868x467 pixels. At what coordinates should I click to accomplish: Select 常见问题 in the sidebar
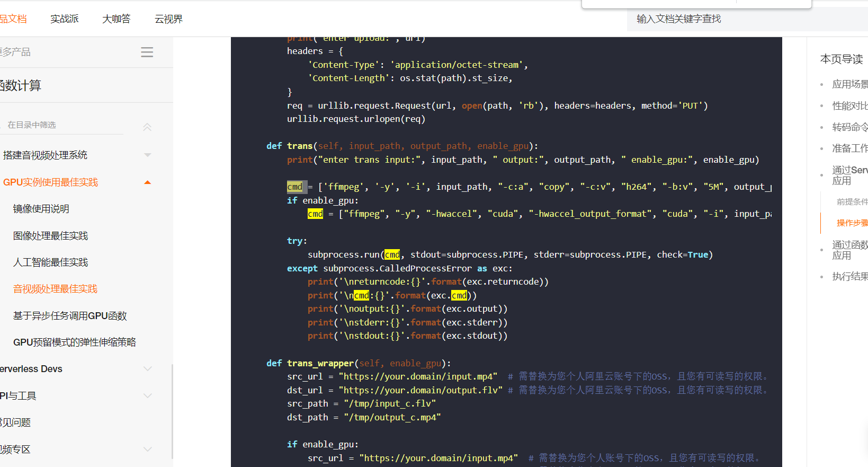15,422
